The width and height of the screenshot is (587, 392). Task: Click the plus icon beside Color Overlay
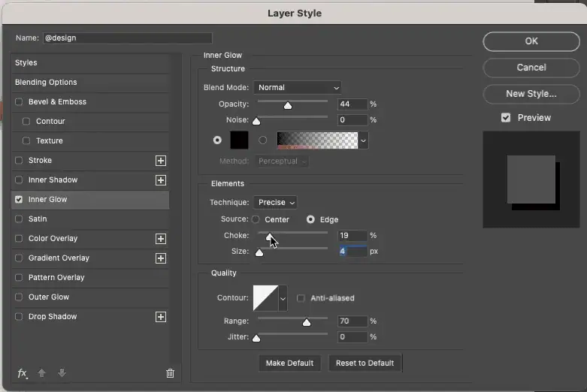click(x=160, y=239)
